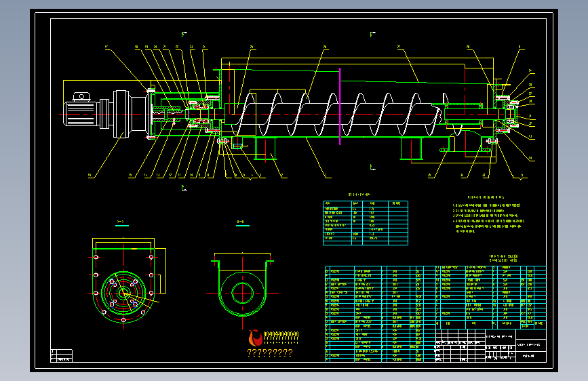Image resolution: width=588 pixels, height=381 pixels.
Task: Select the support leg under the trough near the motor
Action: point(265,148)
